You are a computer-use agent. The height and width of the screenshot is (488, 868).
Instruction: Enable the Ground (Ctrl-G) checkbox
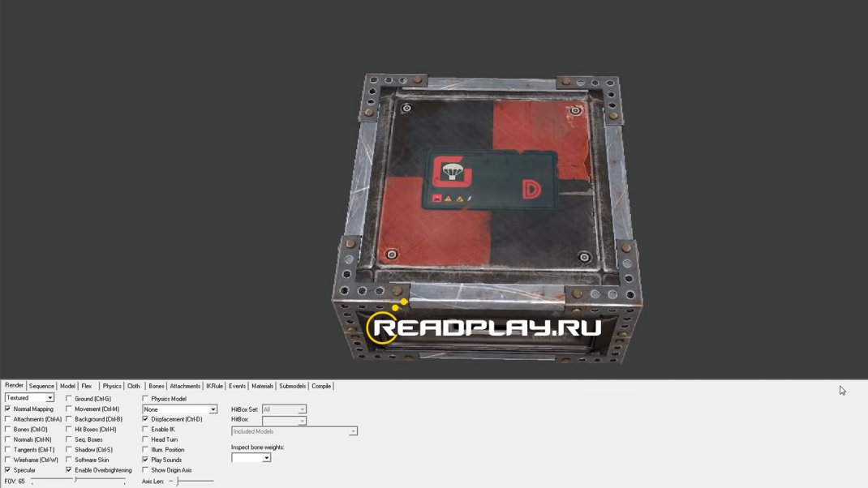[x=69, y=398]
